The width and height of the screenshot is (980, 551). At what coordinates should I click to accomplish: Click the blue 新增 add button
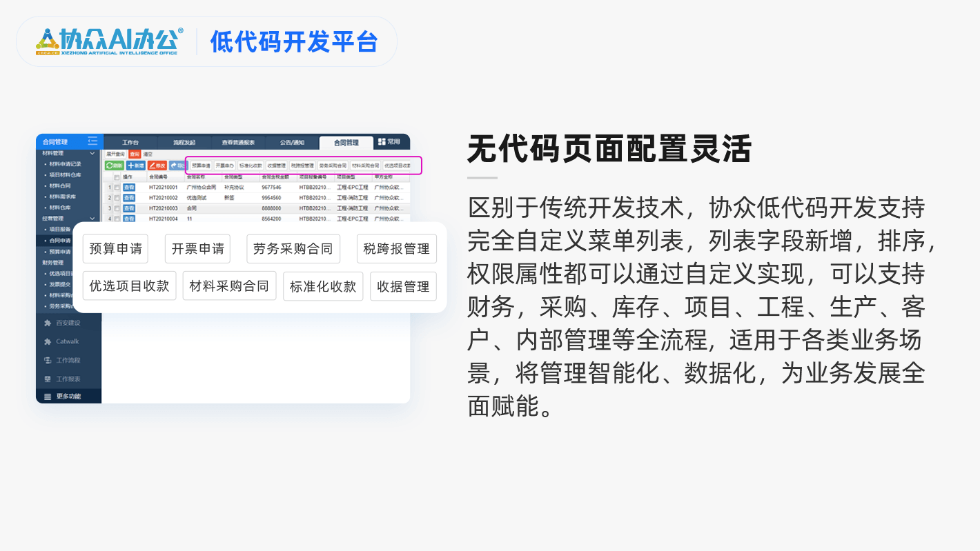click(136, 166)
